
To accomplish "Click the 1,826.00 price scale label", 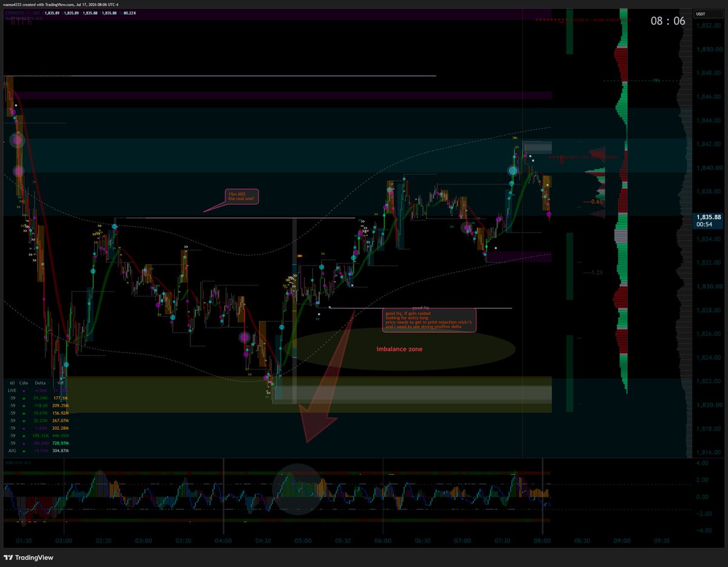I will pos(709,334).
